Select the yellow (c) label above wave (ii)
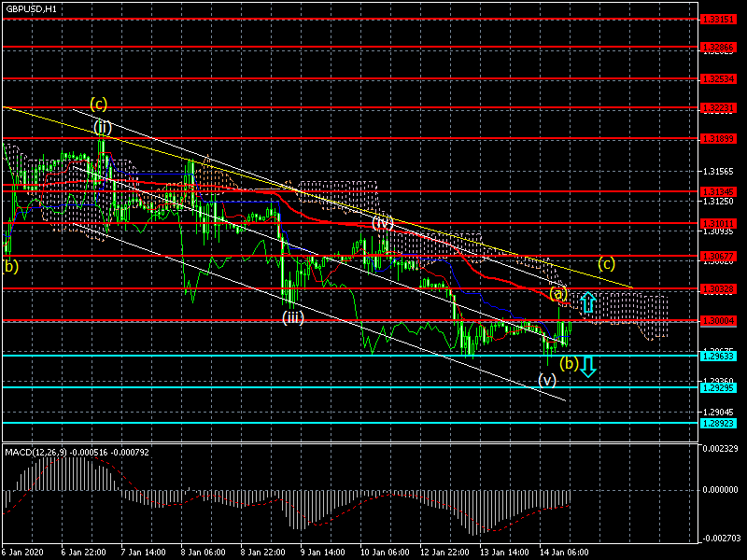The height and width of the screenshot is (560, 747). 99,104
